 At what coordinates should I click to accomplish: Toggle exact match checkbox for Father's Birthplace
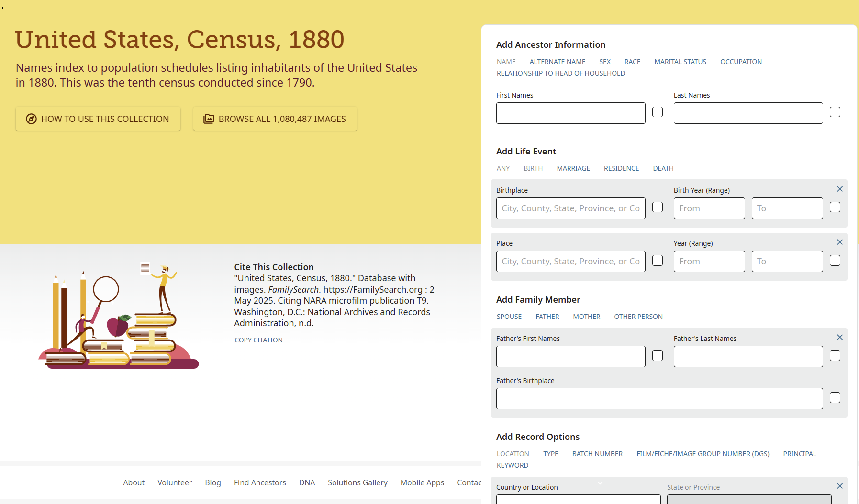[835, 398]
